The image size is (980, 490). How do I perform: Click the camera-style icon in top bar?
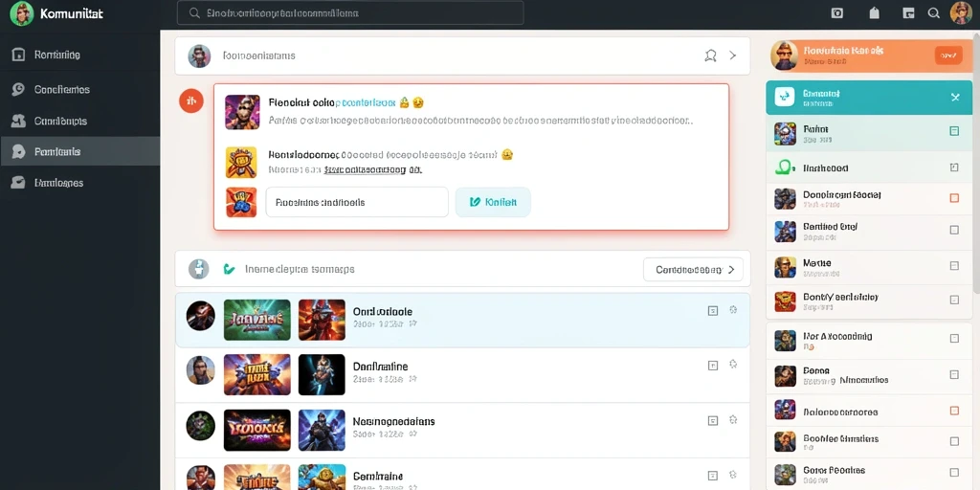click(837, 13)
